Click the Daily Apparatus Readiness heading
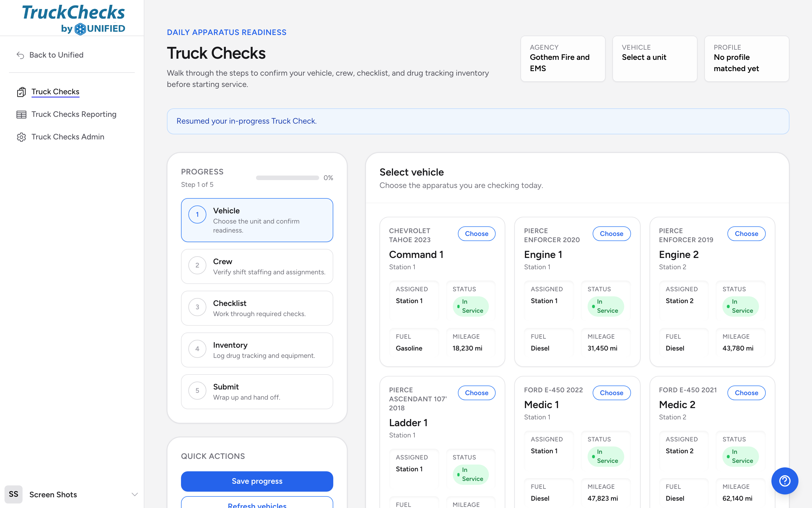Image resolution: width=812 pixels, height=508 pixels. coord(226,32)
